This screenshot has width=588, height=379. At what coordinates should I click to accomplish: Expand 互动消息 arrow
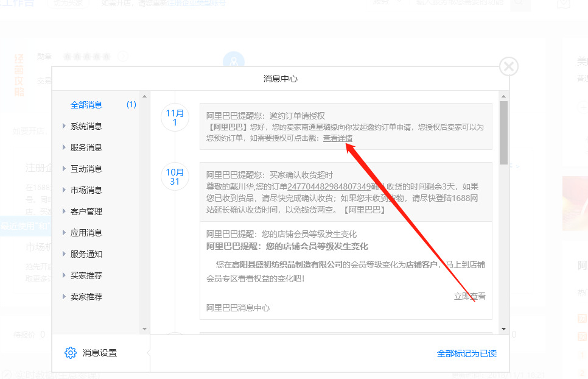(x=64, y=169)
